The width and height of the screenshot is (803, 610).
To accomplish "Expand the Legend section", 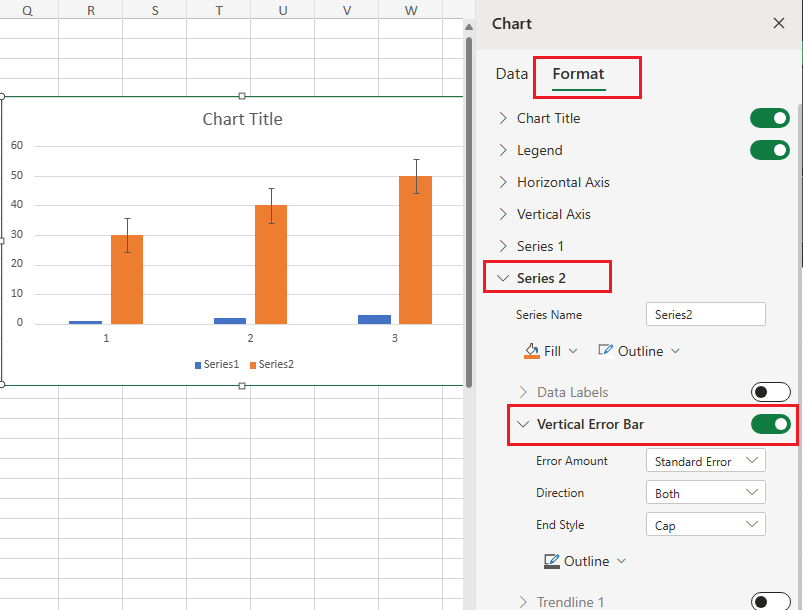I will click(x=503, y=150).
